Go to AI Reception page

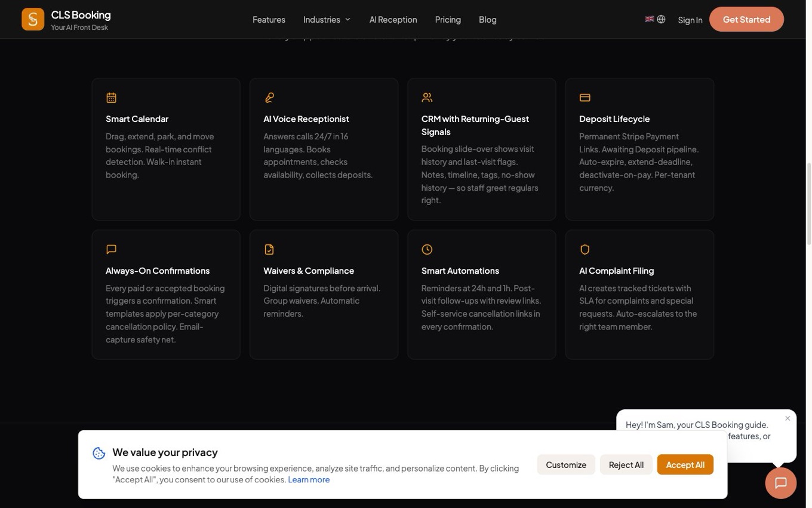tap(393, 20)
